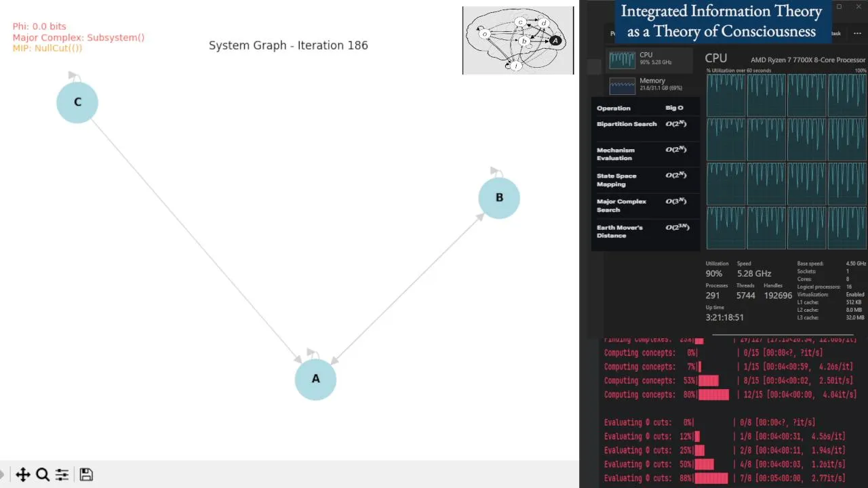Click the Mechanism Evaluation row in Big O table

(644, 154)
